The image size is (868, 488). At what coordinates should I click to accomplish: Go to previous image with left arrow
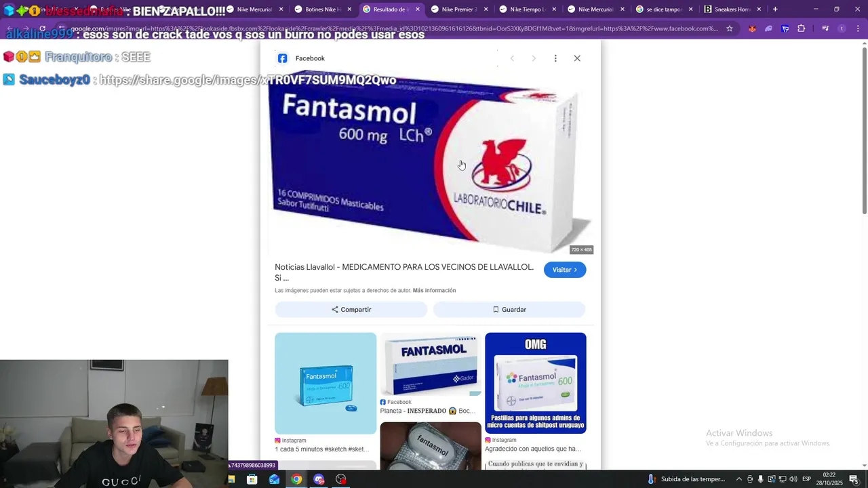tap(512, 58)
